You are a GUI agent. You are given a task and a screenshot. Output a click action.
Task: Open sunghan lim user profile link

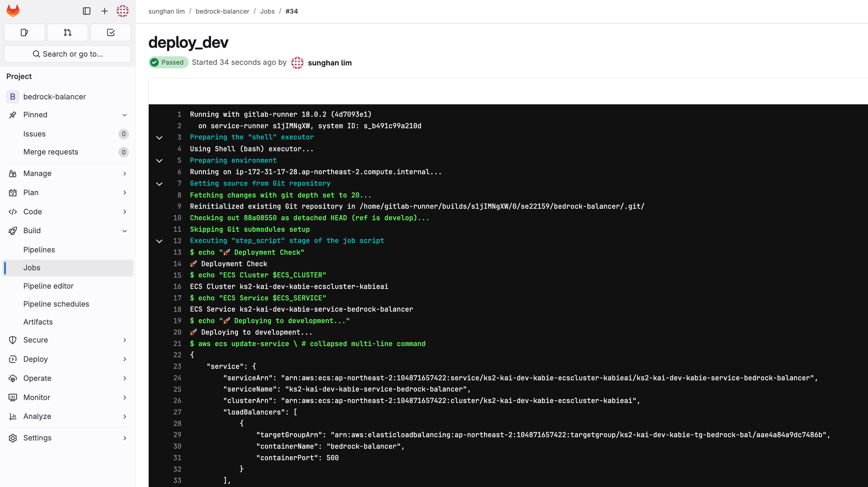click(329, 63)
